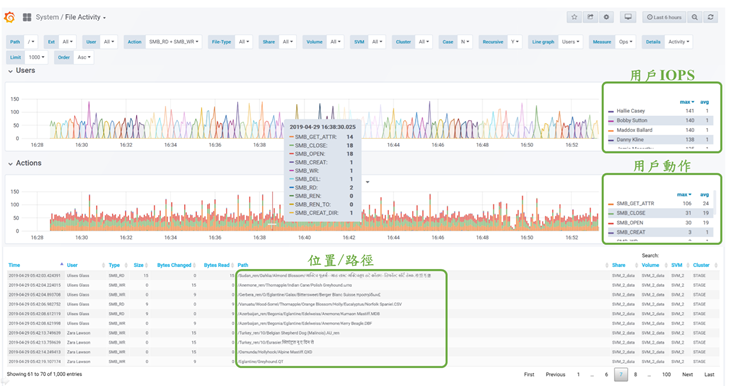Click the dashboards grid icon
The width and height of the screenshot is (729, 386).
tap(27, 17)
